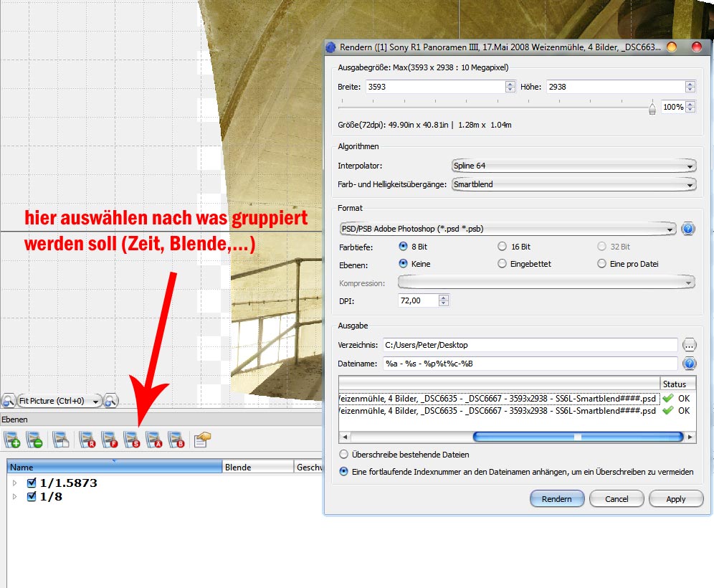The width and height of the screenshot is (714, 588).
Task: Choose Eingebettet for Ebenen
Action: (x=503, y=264)
